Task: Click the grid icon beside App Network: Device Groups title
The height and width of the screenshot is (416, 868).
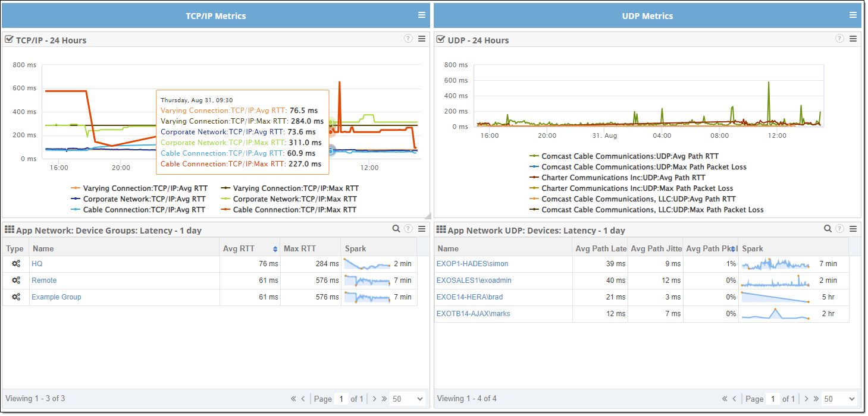Action: [x=10, y=229]
